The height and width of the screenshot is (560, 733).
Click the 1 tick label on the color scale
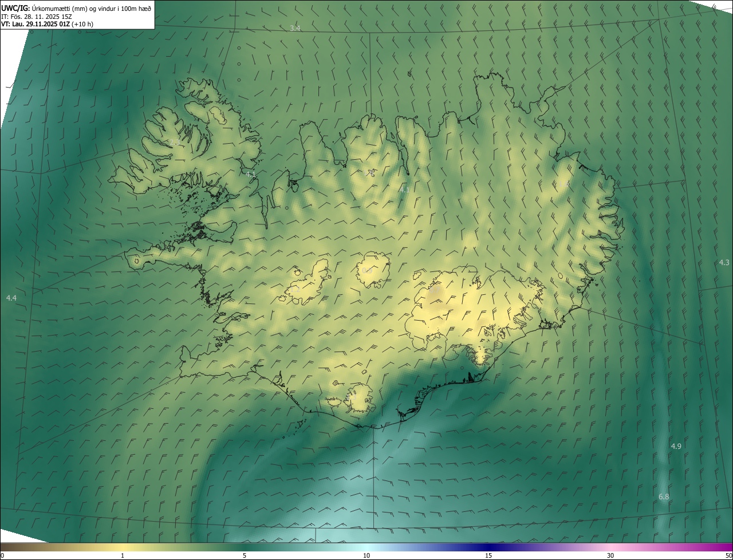(123, 555)
